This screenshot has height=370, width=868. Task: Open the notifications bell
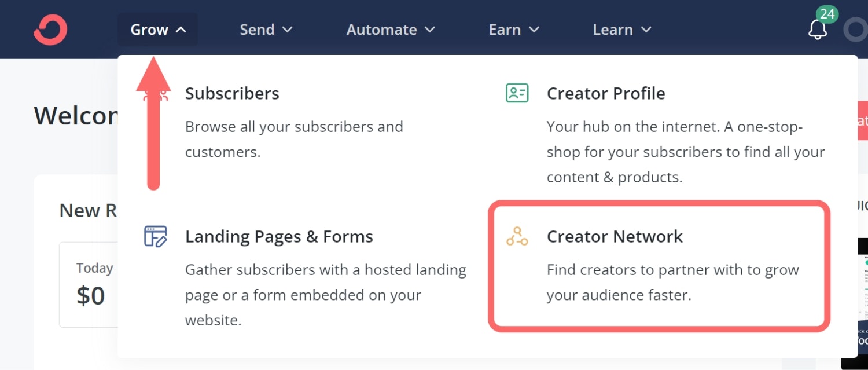817,30
